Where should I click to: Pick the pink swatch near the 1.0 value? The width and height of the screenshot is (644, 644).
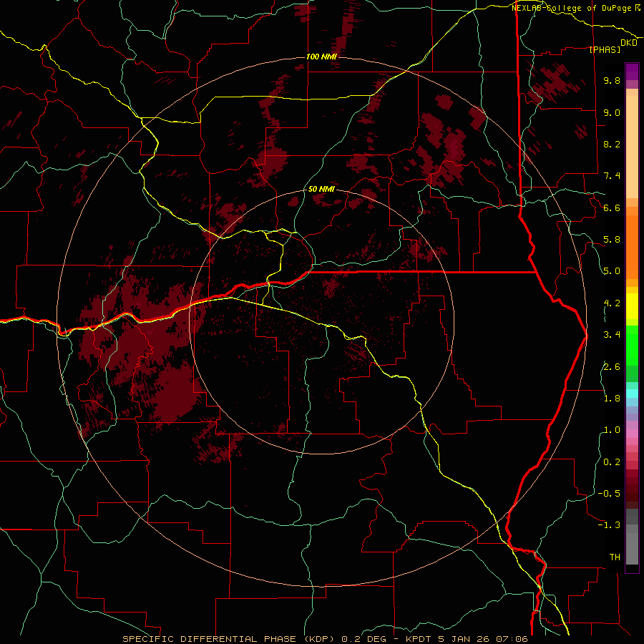(632, 434)
